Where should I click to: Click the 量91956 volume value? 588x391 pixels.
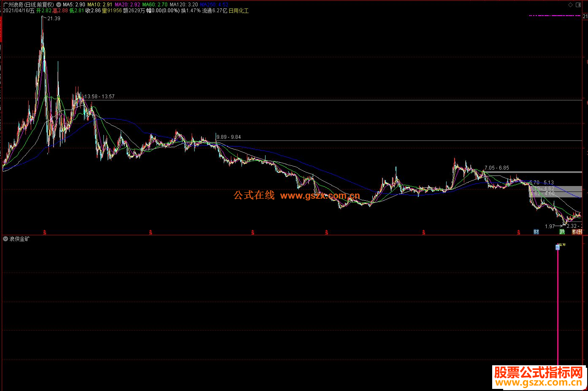point(112,11)
